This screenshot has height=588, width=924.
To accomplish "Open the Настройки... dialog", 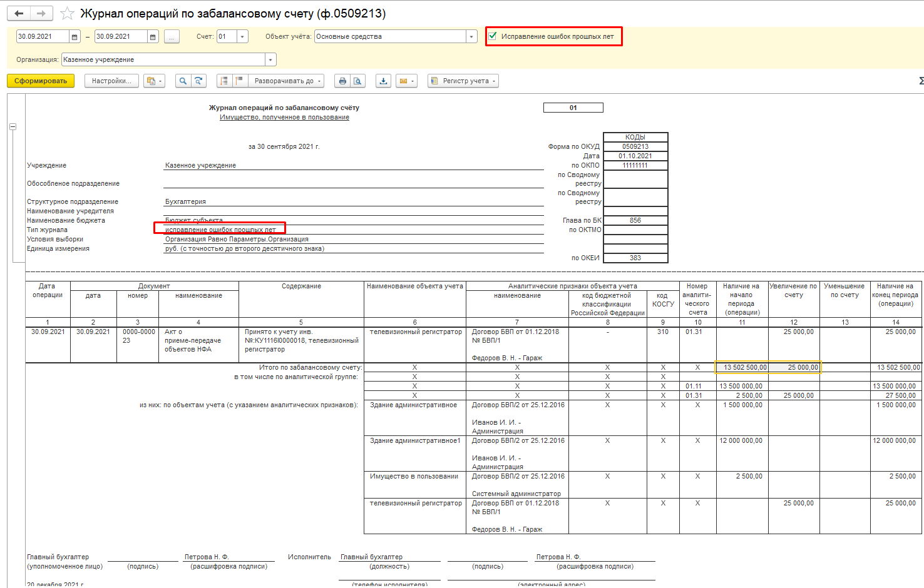I will pos(111,81).
